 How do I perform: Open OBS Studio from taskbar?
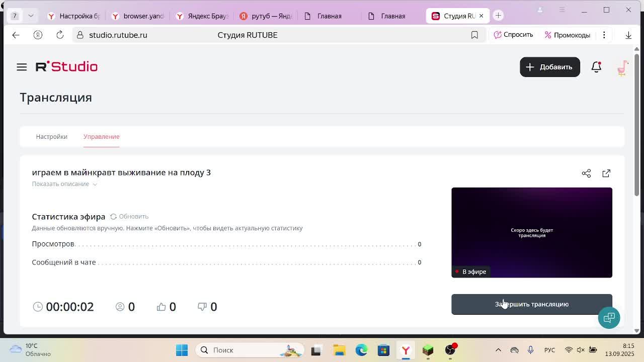coord(450,350)
